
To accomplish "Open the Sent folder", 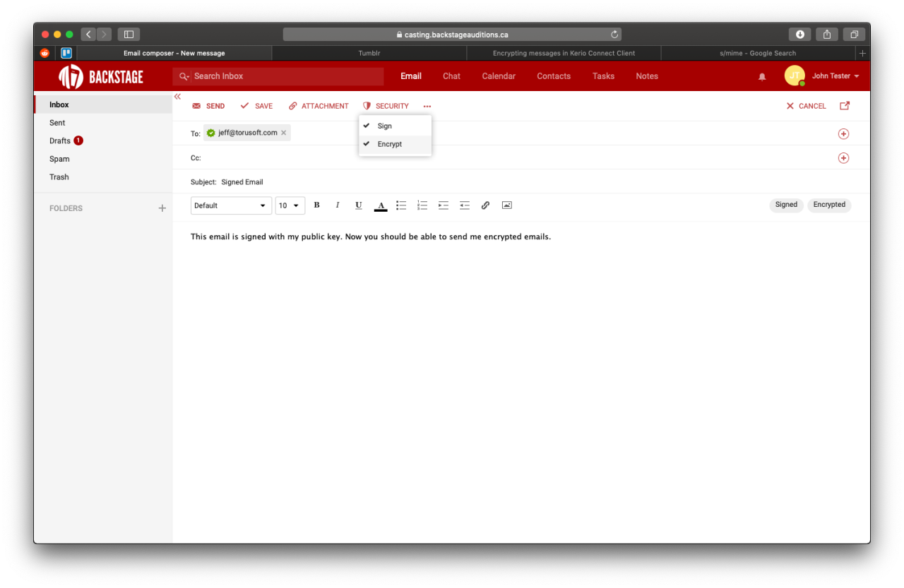I will click(x=103, y=123).
